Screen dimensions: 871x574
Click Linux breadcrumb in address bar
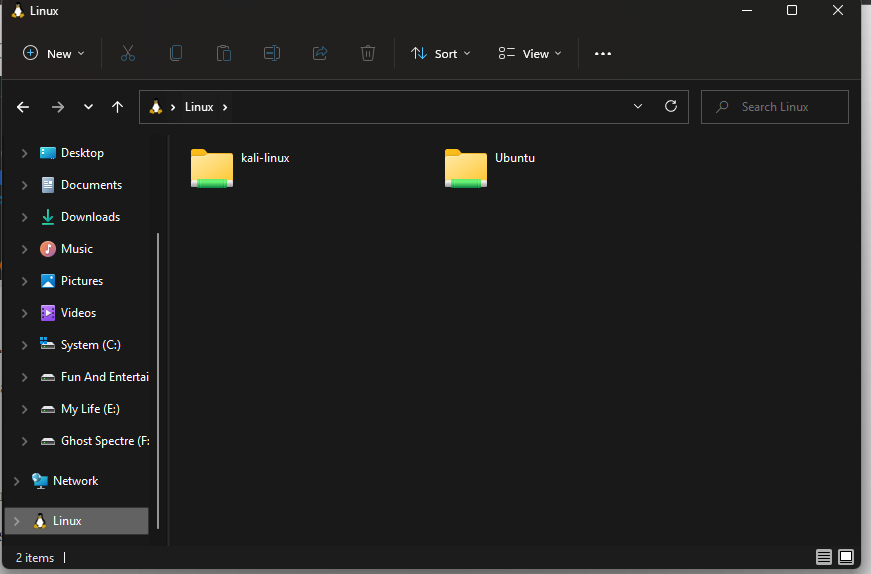click(199, 107)
